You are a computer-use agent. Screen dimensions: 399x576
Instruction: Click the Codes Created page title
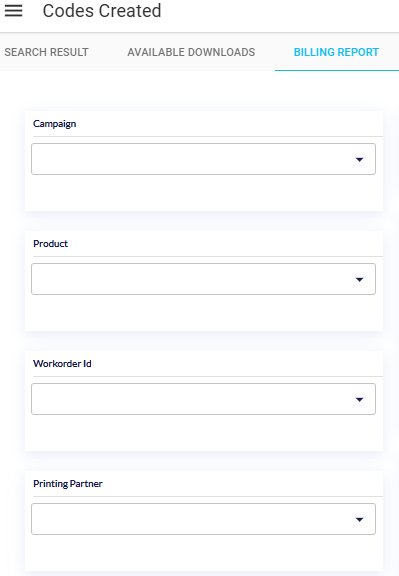[x=102, y=11]
